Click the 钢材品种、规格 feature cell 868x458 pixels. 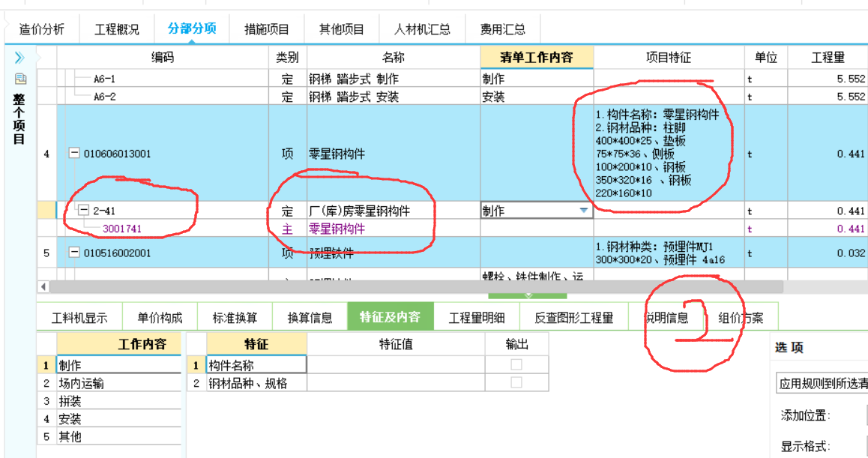pos(256,382)
